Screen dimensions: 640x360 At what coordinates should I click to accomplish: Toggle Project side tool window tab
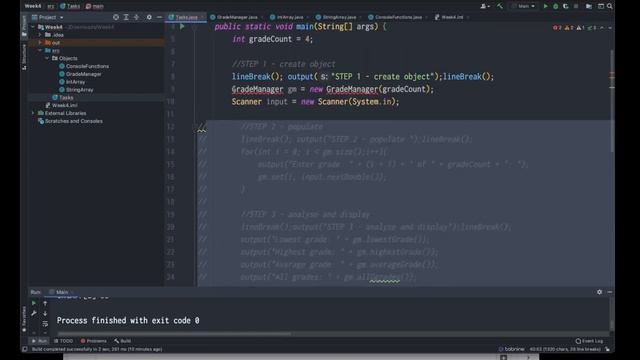tap(24, 25)
